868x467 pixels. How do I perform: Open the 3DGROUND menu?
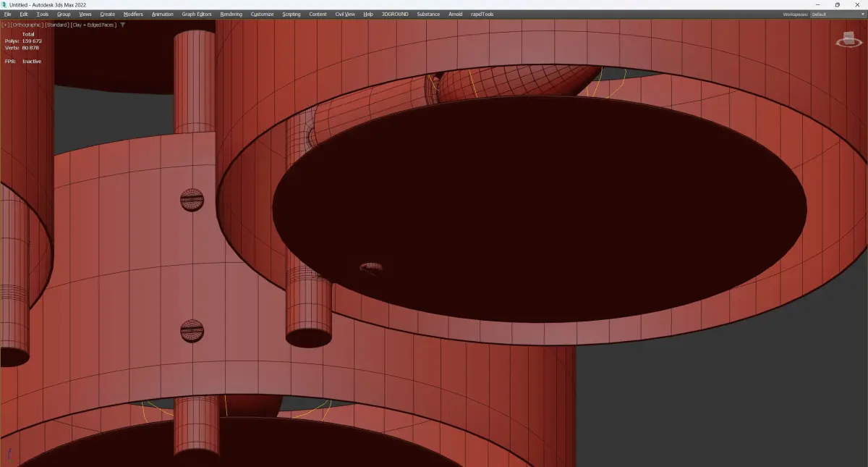click(396, 14)
